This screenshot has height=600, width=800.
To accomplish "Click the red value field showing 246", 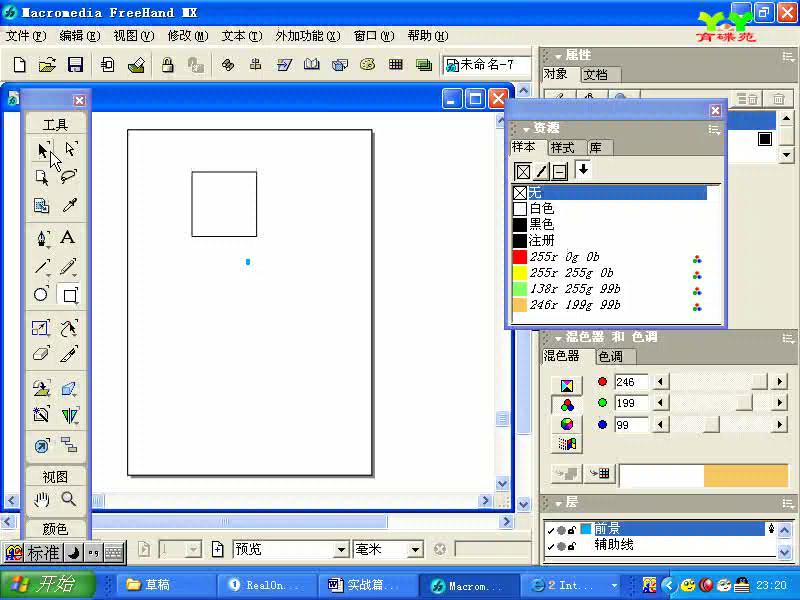I will (631, 382).
